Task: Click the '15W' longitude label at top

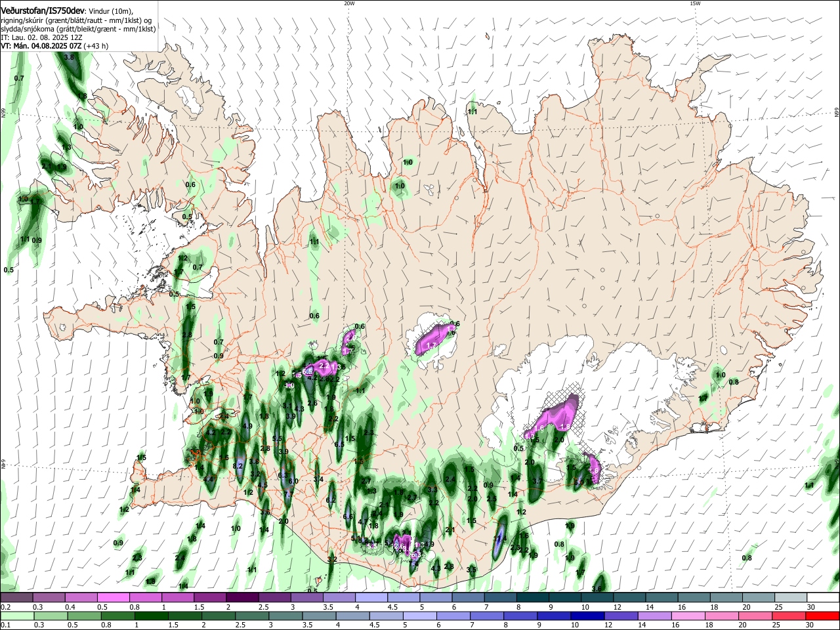Action: [695, 3]
